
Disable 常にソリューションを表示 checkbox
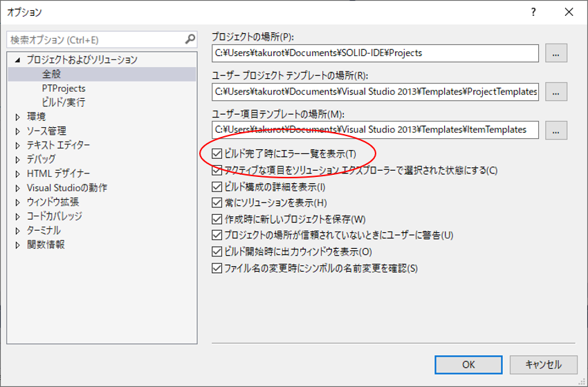218,203
